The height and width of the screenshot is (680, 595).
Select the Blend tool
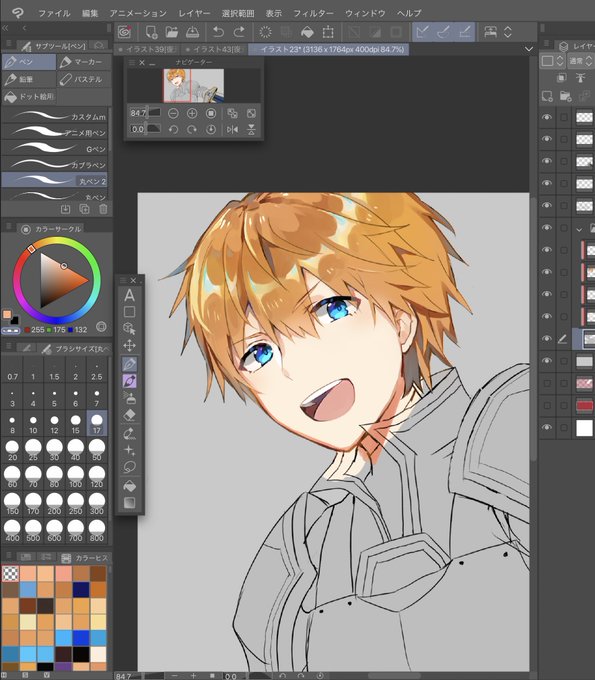[129, 433]
